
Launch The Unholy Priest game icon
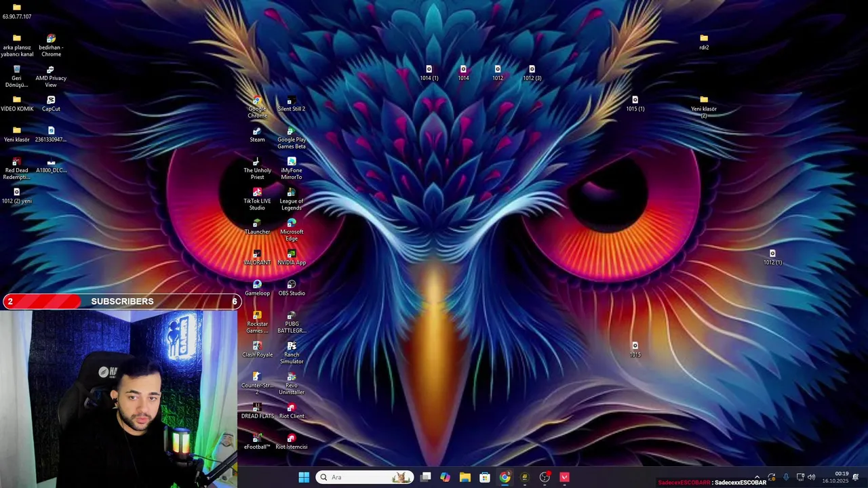pos(257,169)
